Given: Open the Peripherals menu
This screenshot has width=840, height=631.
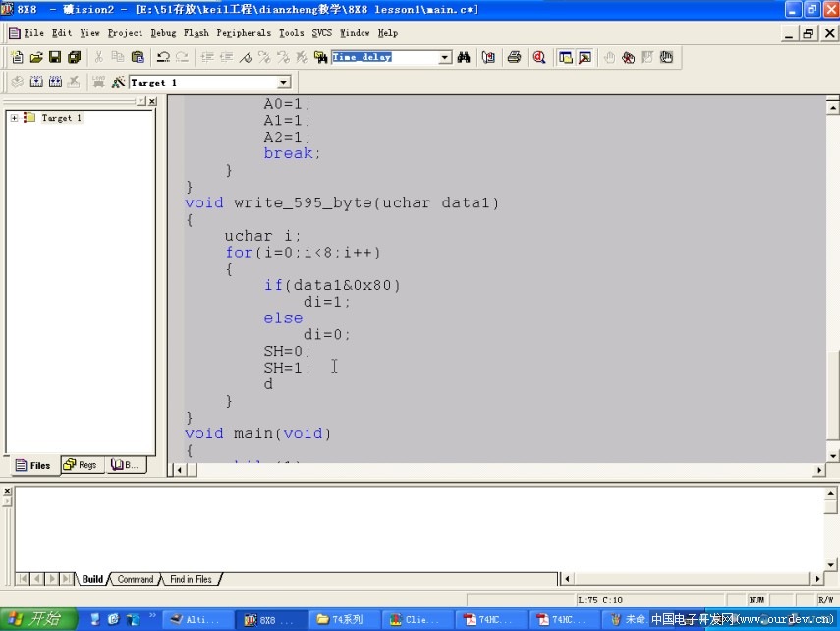Looking at the screenshot, I should (x=244, y=33).
